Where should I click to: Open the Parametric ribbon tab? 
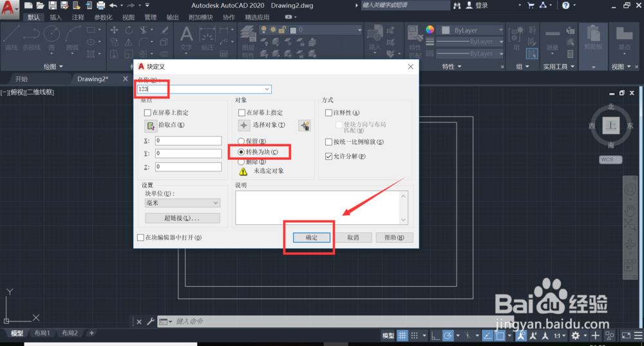pos(103,17)
